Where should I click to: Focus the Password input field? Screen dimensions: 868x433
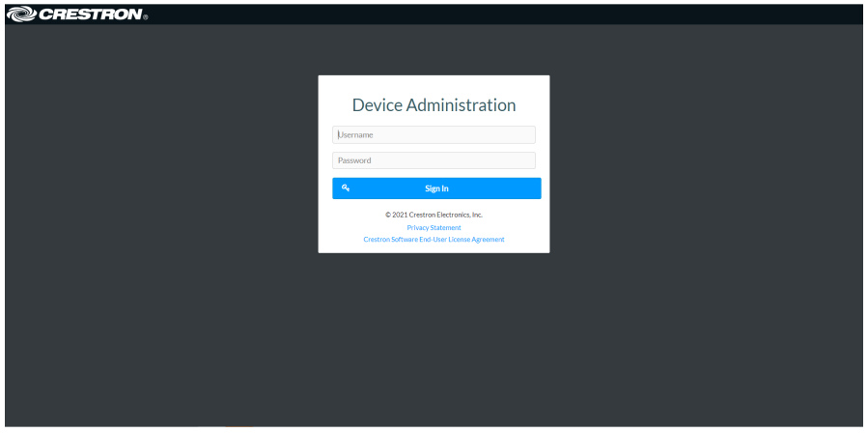tap(434, 160)
